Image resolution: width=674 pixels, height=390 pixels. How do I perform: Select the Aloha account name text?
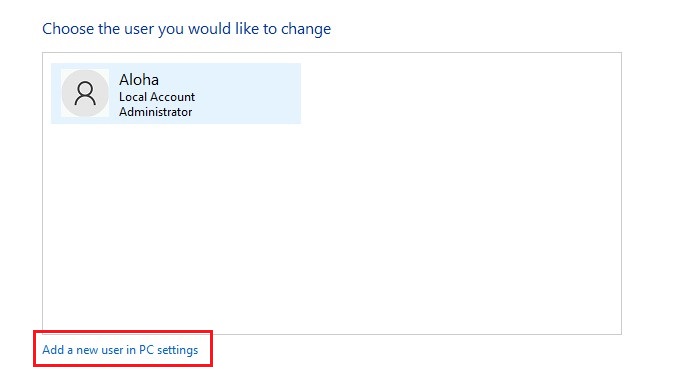pos(139,80)
